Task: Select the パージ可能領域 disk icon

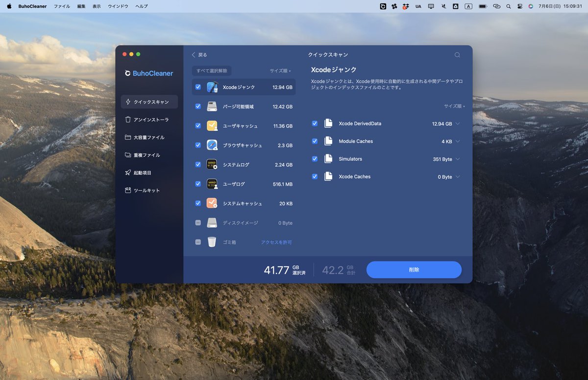Action: tap(212, 106)
